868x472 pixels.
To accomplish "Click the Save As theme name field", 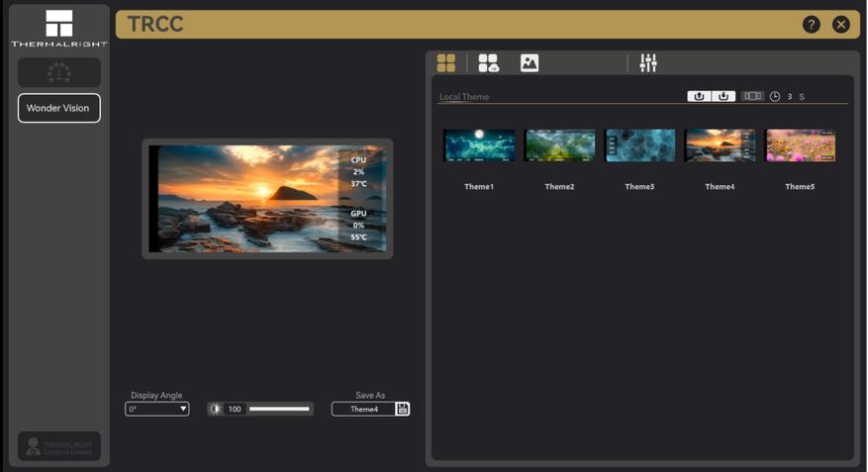I will click(363, 409).
